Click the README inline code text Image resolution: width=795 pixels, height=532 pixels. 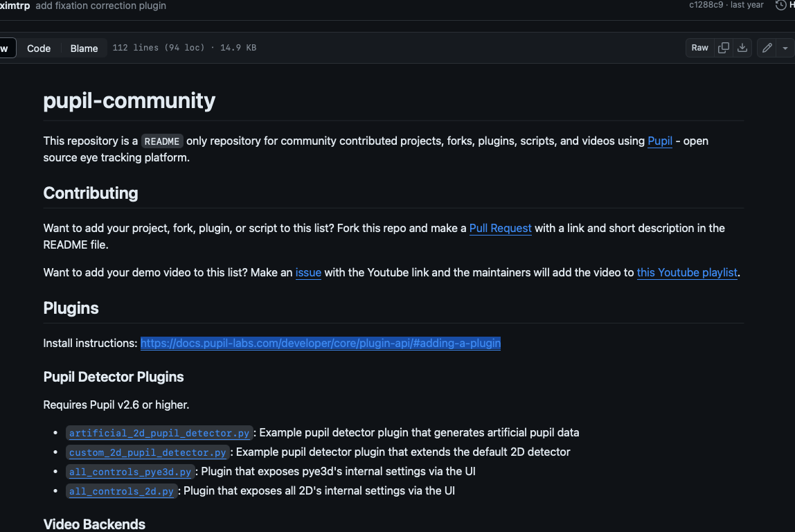point(162,141)
